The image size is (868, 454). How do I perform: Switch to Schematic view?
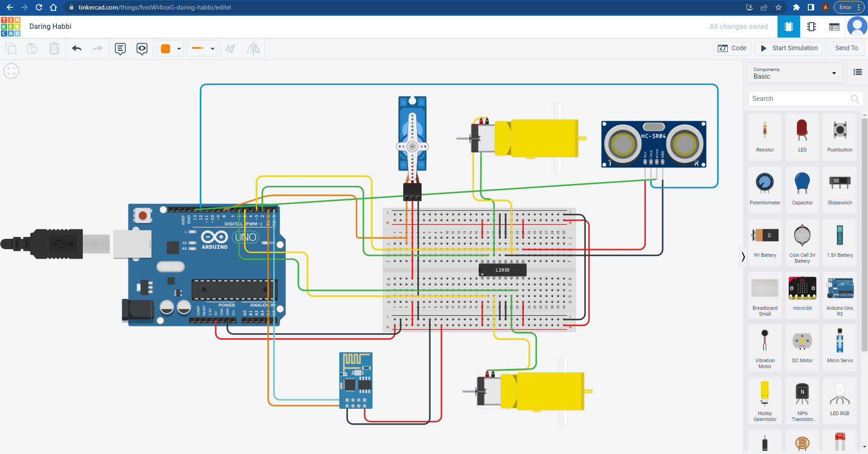point(811,27)
